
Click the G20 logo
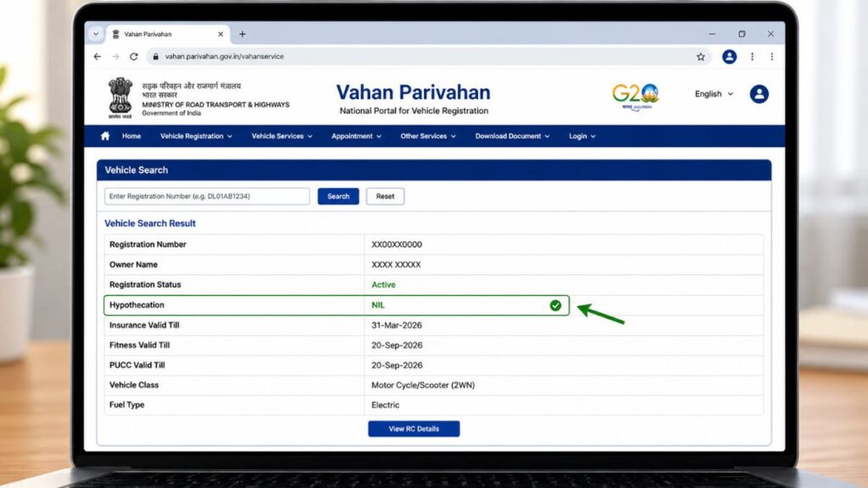636,97
